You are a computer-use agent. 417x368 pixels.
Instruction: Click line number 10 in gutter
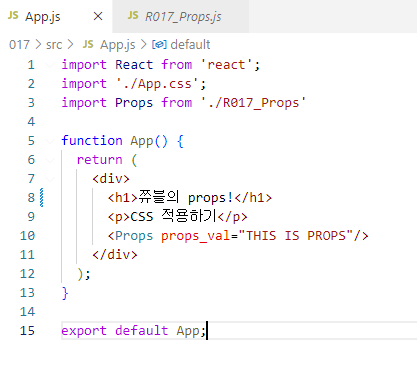[x=27, y=236]
